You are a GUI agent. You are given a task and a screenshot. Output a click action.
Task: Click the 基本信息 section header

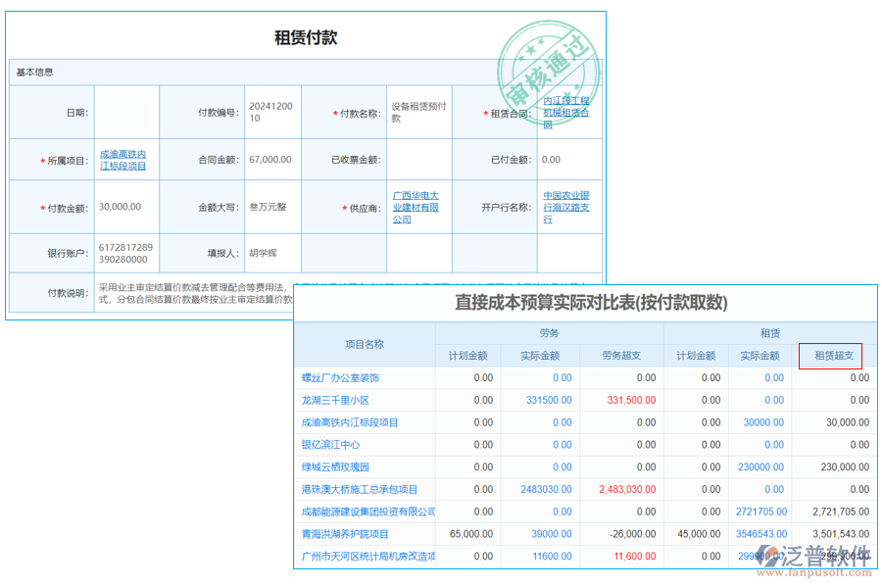click(x=37, y=71)
